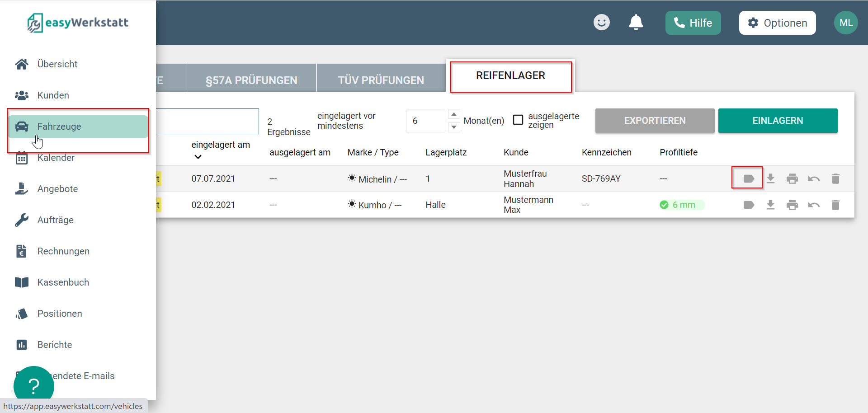Open the Positionen tags icon

coord(22,314)
